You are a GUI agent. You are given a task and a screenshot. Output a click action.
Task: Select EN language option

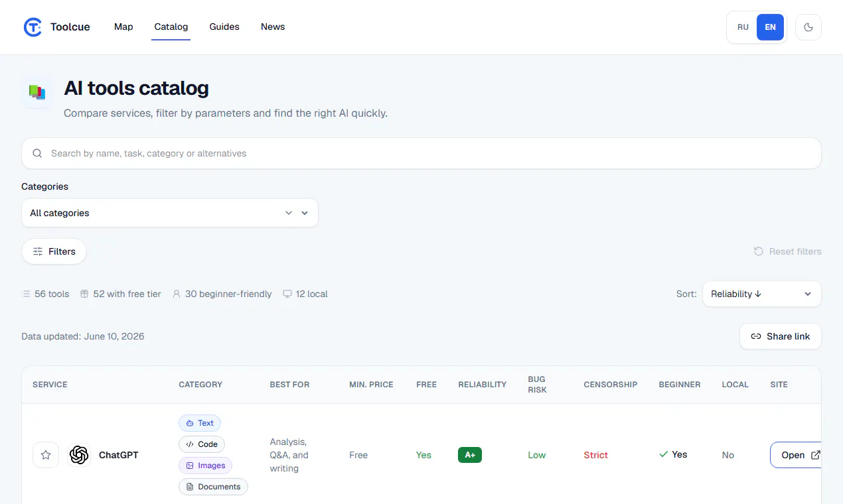(770, 27)
